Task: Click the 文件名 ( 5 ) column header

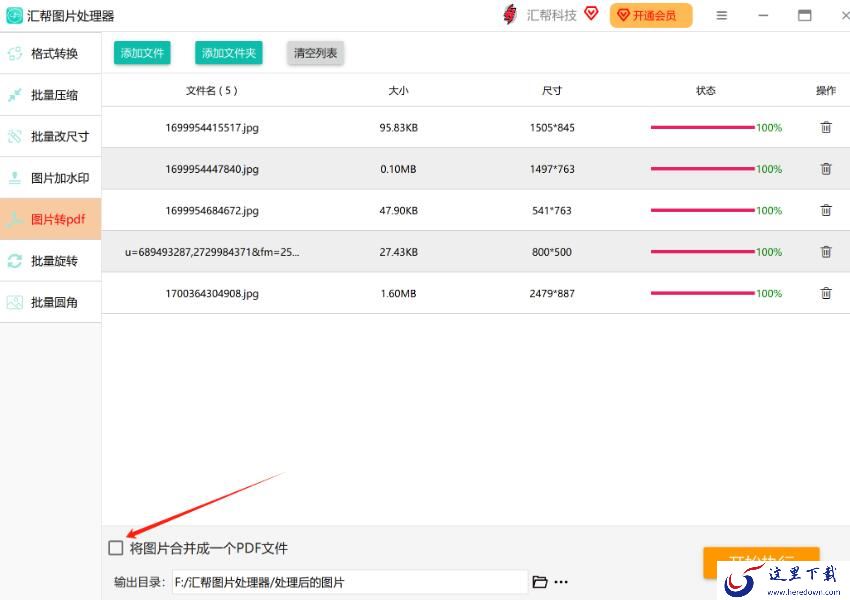Action: (x=212, y=91)
